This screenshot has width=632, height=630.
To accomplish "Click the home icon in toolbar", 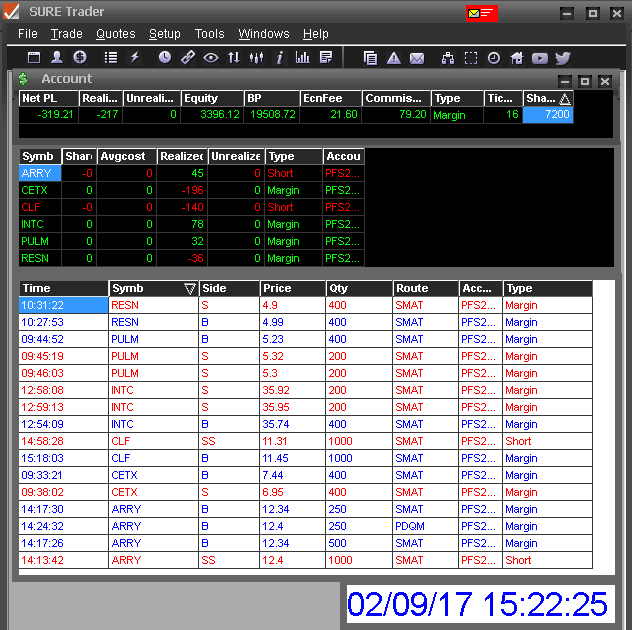I will pos(517,58).
